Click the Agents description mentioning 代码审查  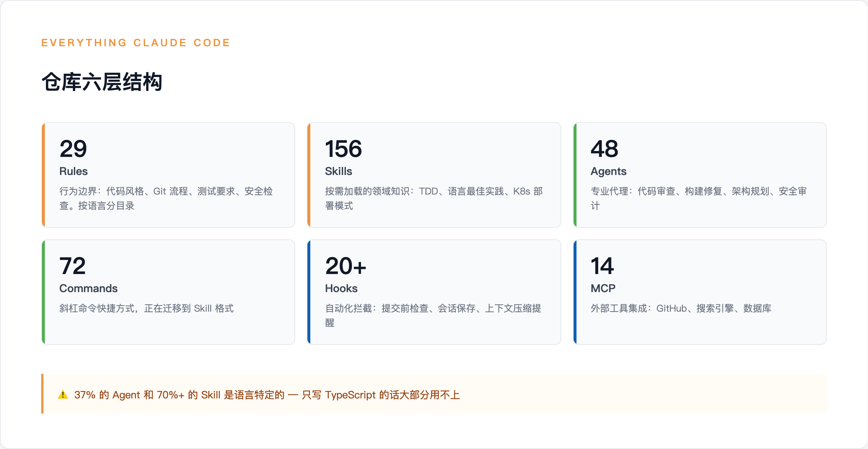coord(699,191)
